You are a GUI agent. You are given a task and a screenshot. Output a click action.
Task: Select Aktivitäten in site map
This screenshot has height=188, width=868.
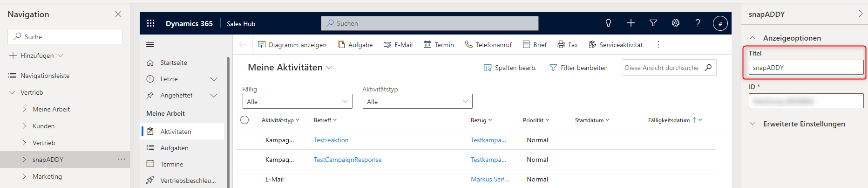pos(182,132)
